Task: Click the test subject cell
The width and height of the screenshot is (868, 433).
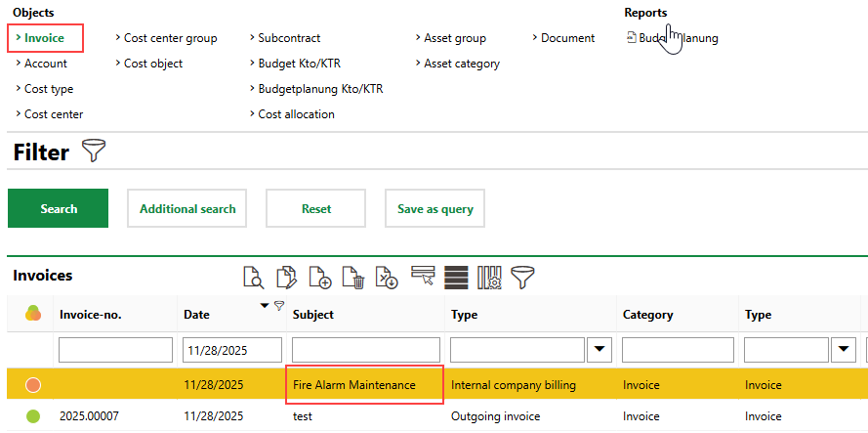Action: (304, 416)
